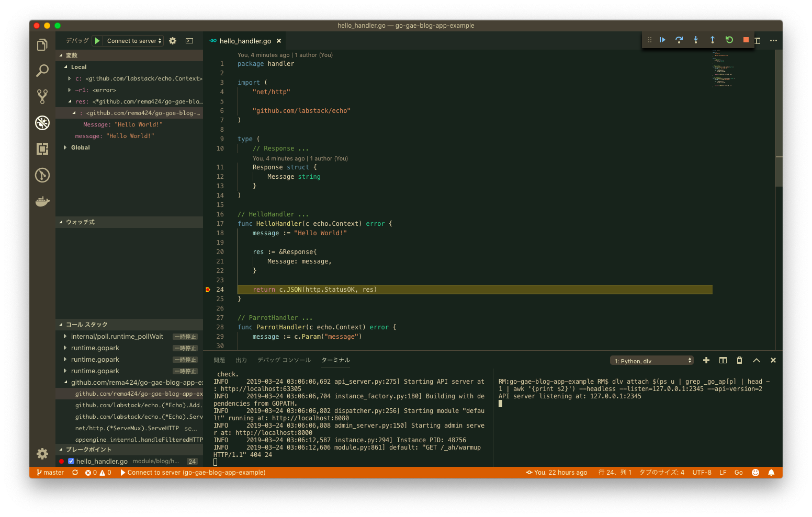Open the Explorer view in activity bar
Screen dimensions: 812x517
click(x=42, y=45)
